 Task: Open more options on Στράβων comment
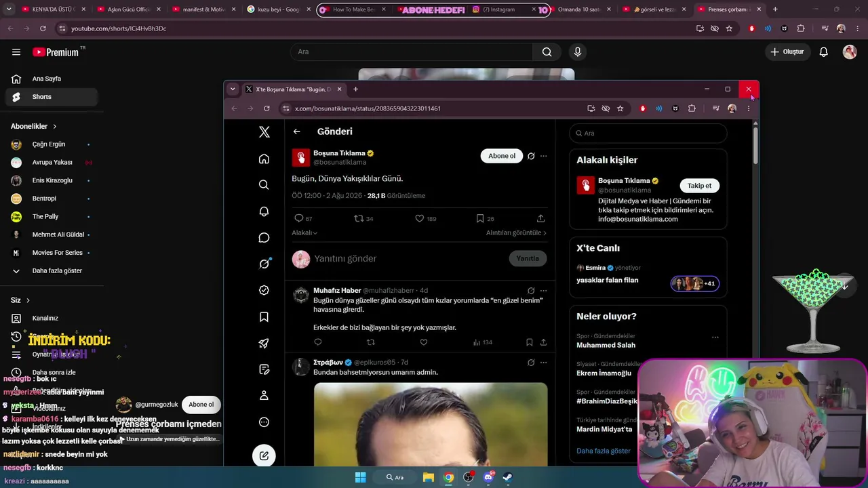click(543, 363)
